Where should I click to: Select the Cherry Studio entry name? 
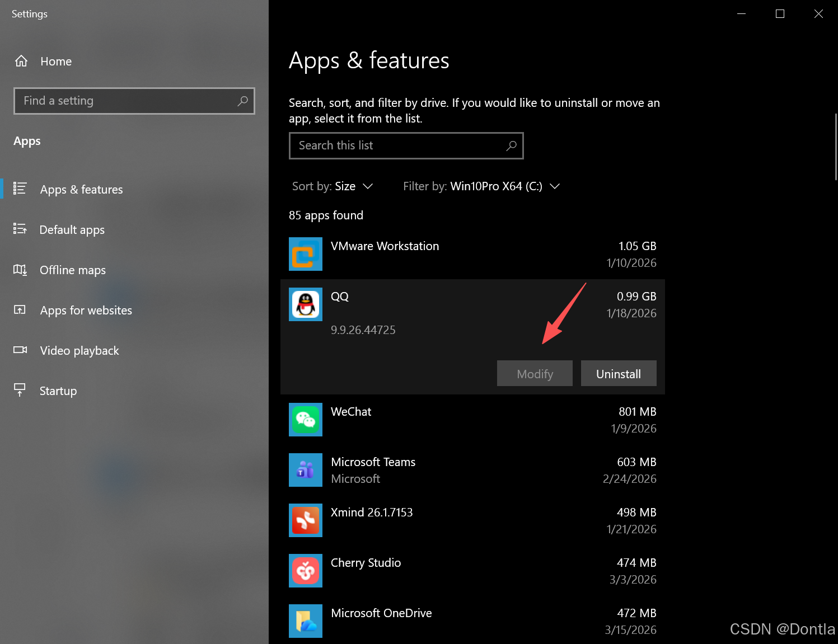click(x=366, y=563)
